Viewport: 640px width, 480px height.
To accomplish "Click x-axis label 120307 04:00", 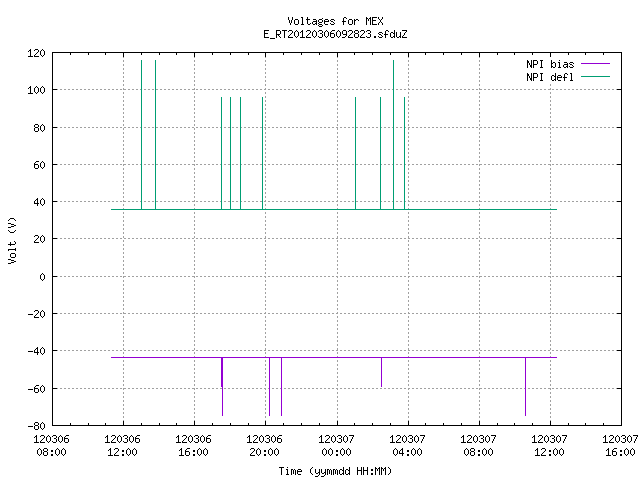I will pos(407,446).
